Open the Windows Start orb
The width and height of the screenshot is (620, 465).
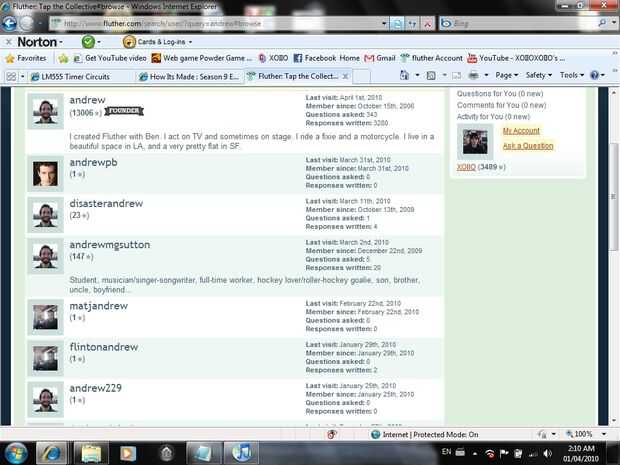point(15,453)
